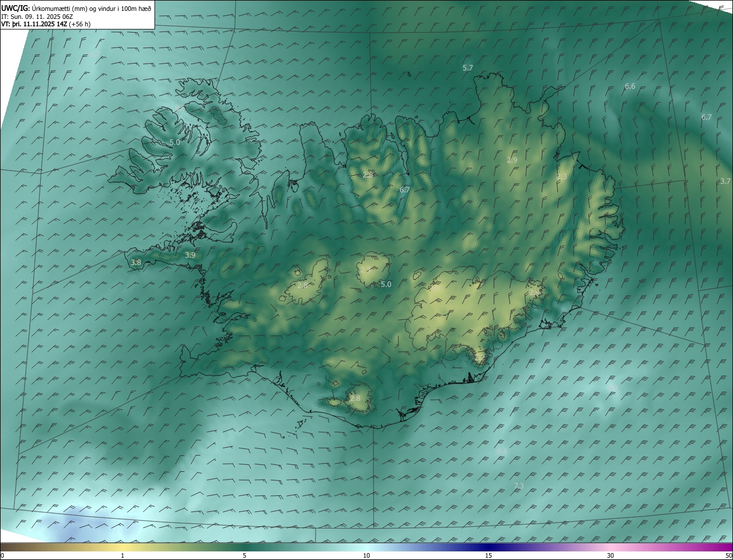This screenshot has height=560, width=733.
Task: Click the color scale tick label '0'
Action: 2,555
